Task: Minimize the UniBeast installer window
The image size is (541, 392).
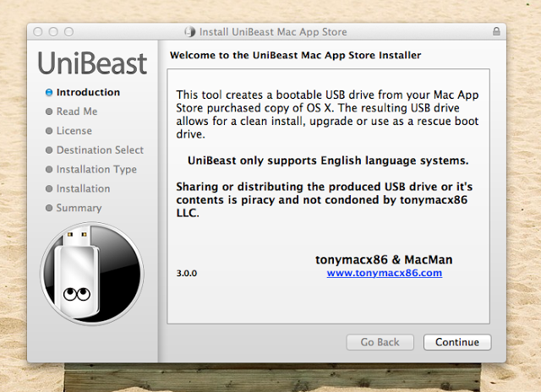Action: coord(54,32)
